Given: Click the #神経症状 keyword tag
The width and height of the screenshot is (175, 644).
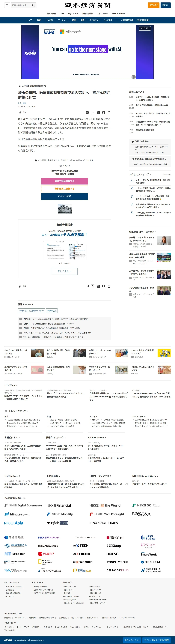Looking at the screenshot, I should (52, 310).
